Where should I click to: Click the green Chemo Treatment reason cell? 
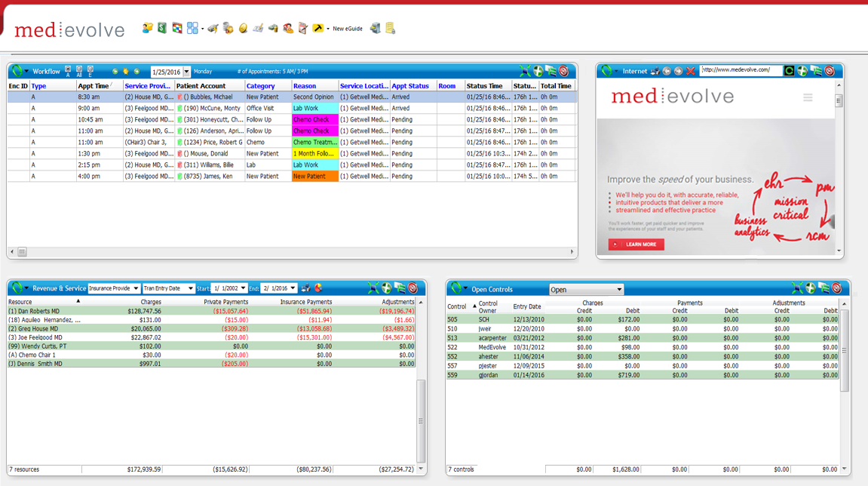315,143
